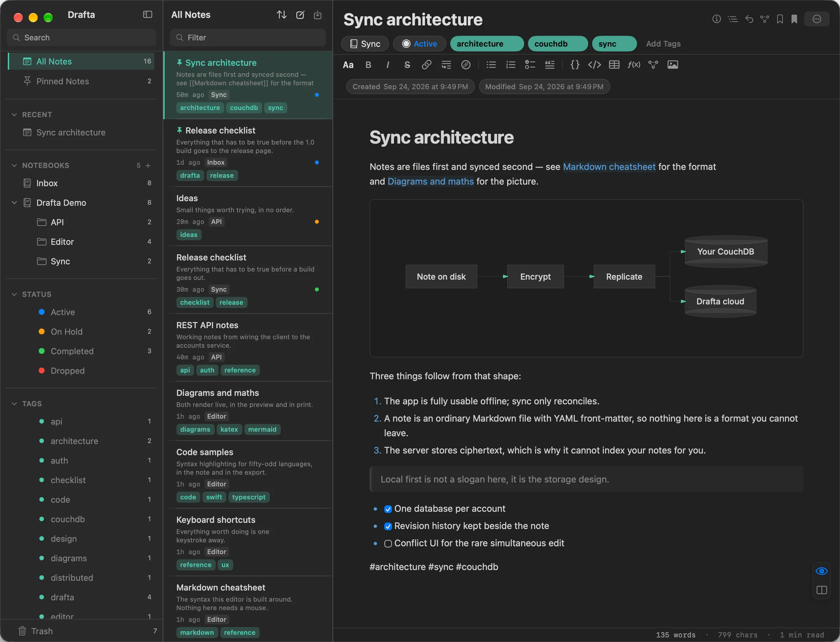The width and height of the screenshot is (840, 642).
Task: Click the Active status pill on the note
Action: click(x=419, y=43)
